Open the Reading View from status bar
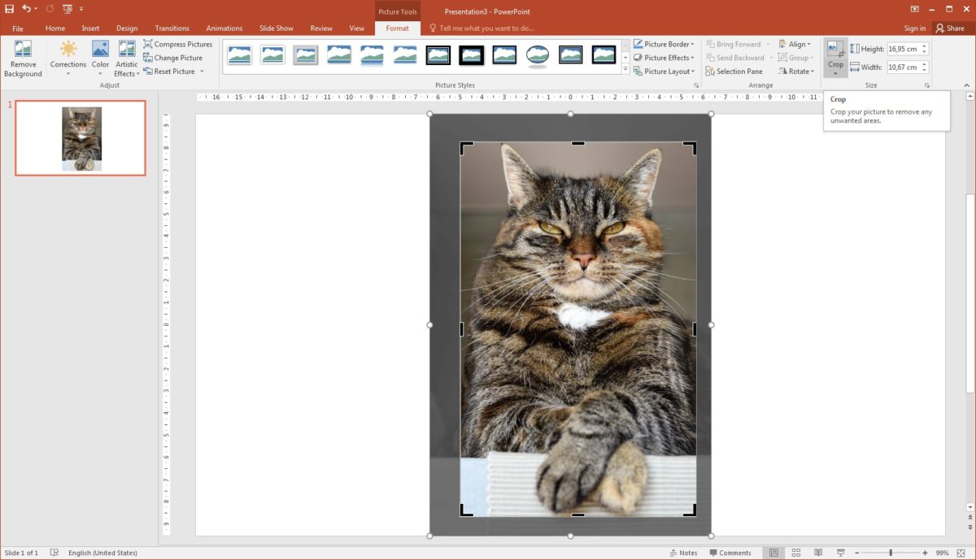Viewport: 976px width, 560px height. [x=818, y=553]
